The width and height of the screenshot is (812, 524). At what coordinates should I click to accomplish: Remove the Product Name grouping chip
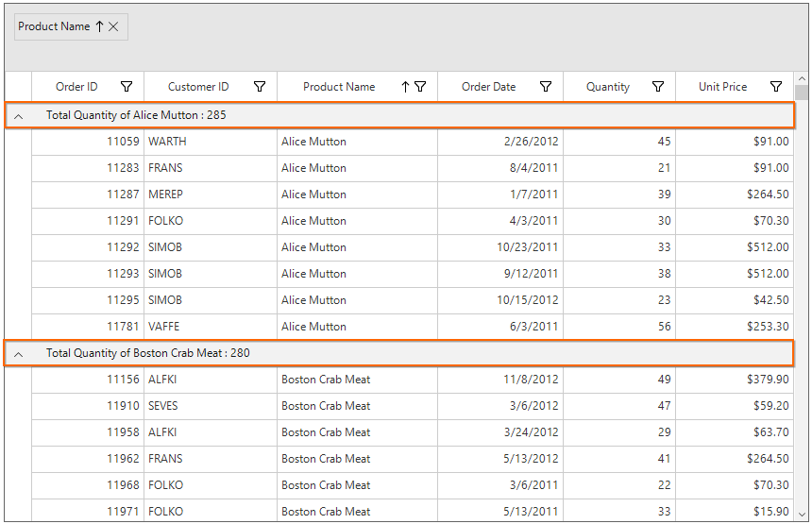(x=113, y=26)
